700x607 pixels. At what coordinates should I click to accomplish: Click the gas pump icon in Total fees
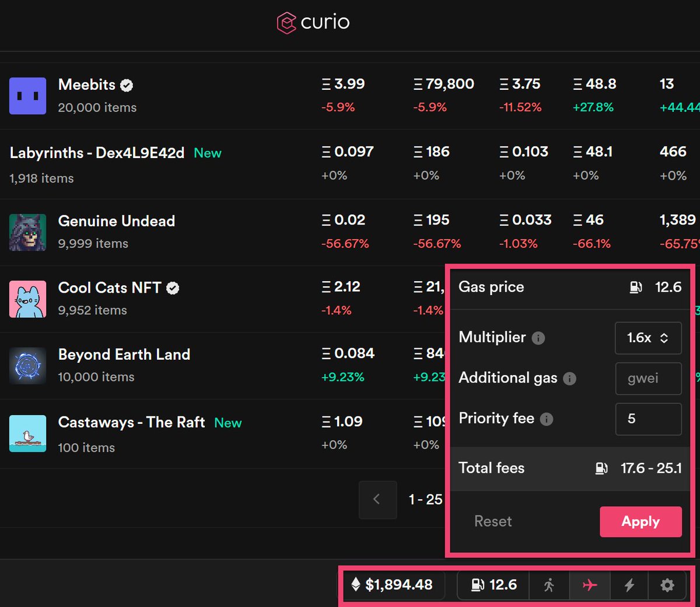pos(601,468)
